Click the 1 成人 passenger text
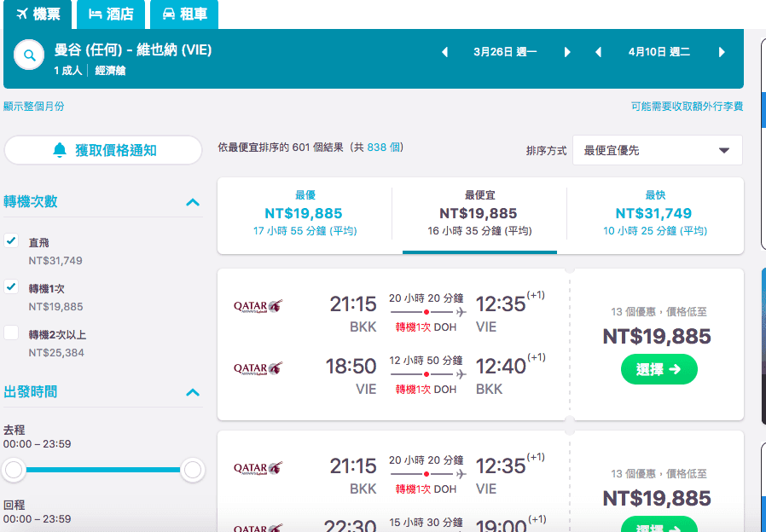 click(68, 71)
